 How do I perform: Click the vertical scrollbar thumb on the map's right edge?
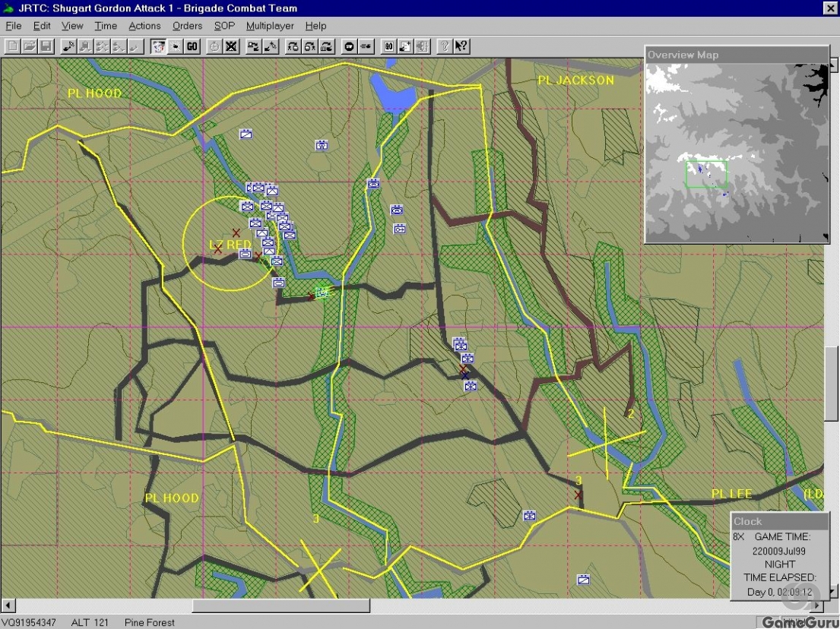click(x=831, y=384)
